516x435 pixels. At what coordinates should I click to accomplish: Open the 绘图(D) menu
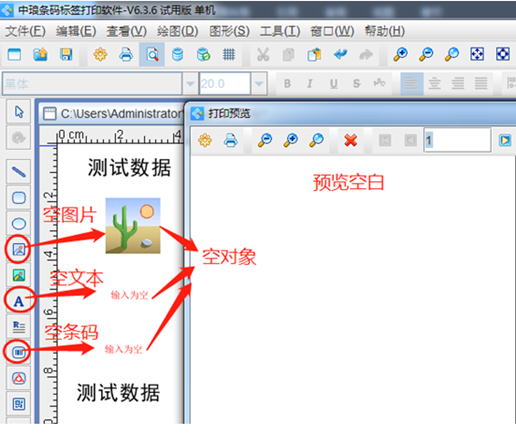coord(178,31)
